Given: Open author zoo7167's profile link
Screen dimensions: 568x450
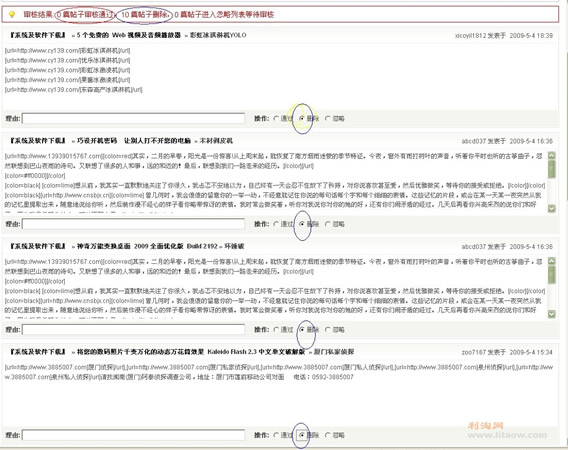Looking at the screenshot, I should (474, 352).
